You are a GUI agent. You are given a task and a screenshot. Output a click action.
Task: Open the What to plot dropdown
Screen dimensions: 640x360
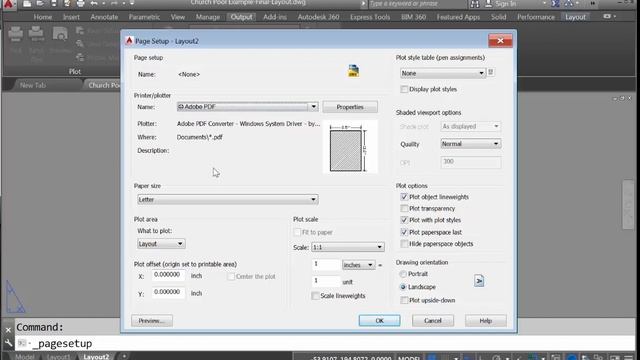tap(161, 244)
